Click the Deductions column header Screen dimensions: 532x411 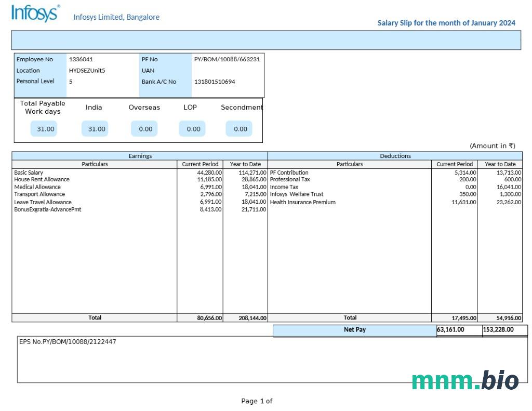point(395,156)
